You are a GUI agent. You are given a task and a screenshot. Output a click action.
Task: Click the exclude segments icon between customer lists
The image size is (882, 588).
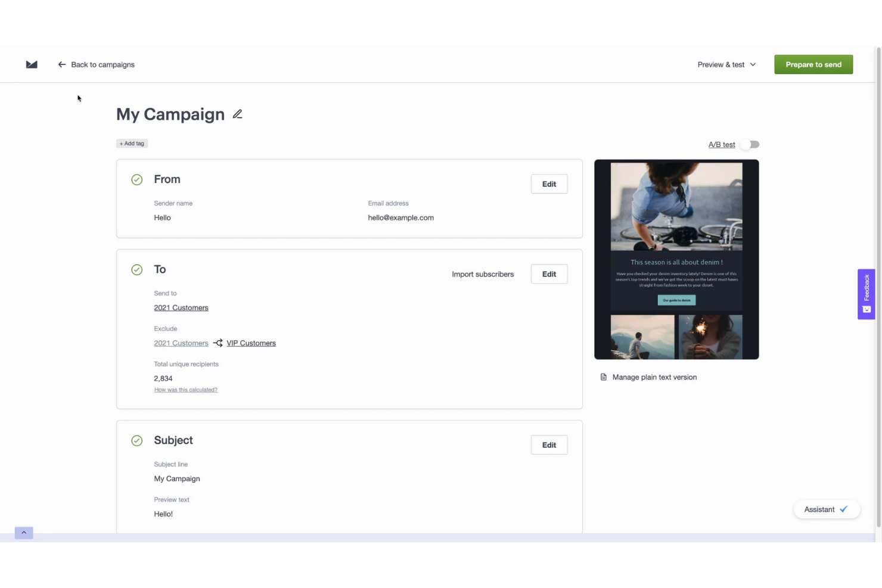217,343
